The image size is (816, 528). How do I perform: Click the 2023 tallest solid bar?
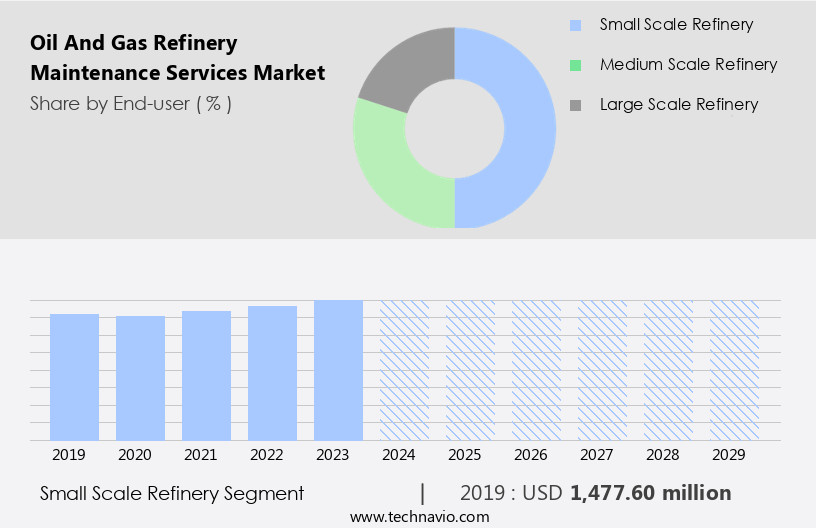[x=338, y=370]
